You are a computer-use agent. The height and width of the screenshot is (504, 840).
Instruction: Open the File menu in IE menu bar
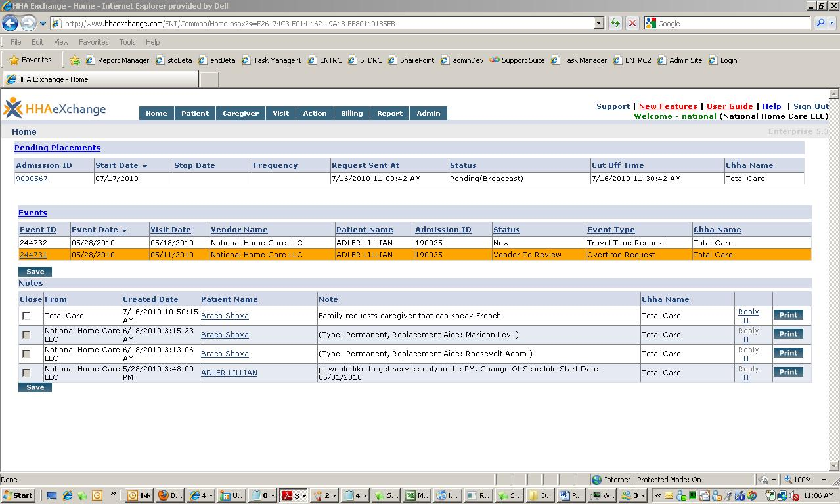pos(16,42)
